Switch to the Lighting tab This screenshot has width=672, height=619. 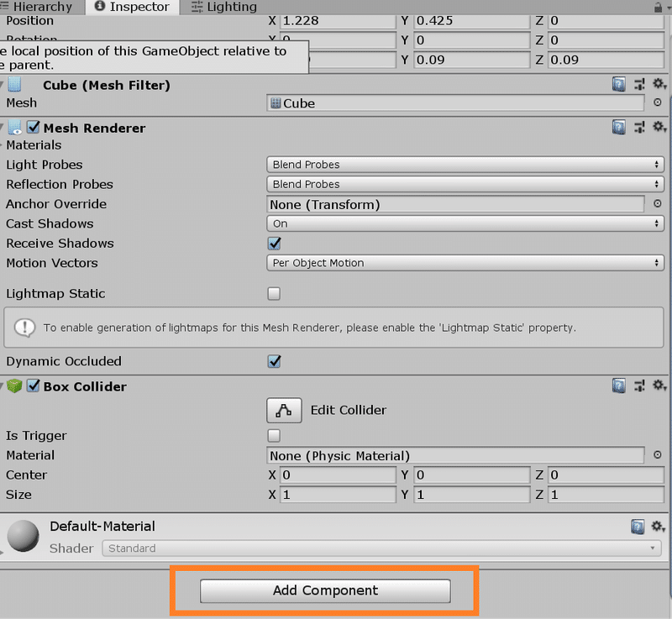coord(224,7)
